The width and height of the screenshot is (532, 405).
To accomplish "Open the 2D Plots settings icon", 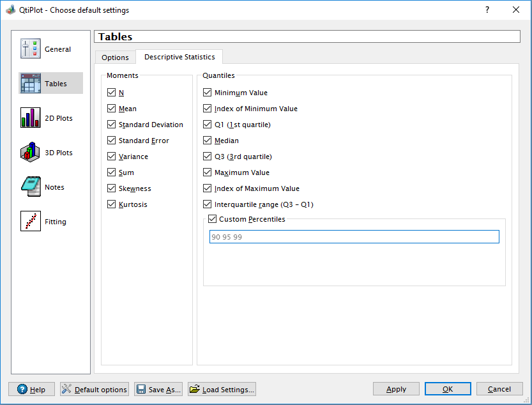I will tap(31, 118).
